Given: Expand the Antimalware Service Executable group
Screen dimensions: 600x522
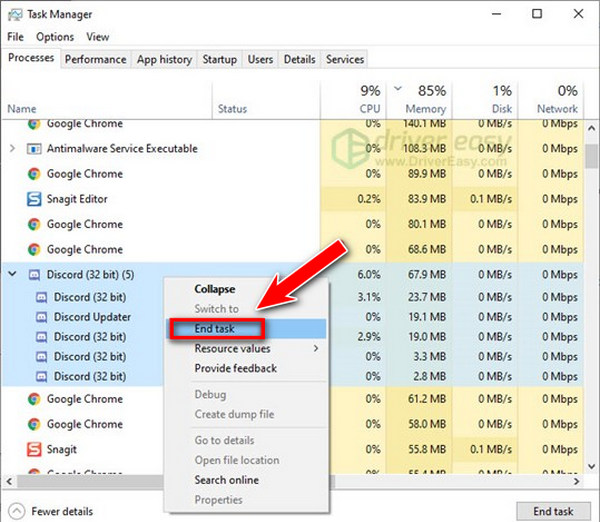Looking at the screenshot, I should point(12,148).
